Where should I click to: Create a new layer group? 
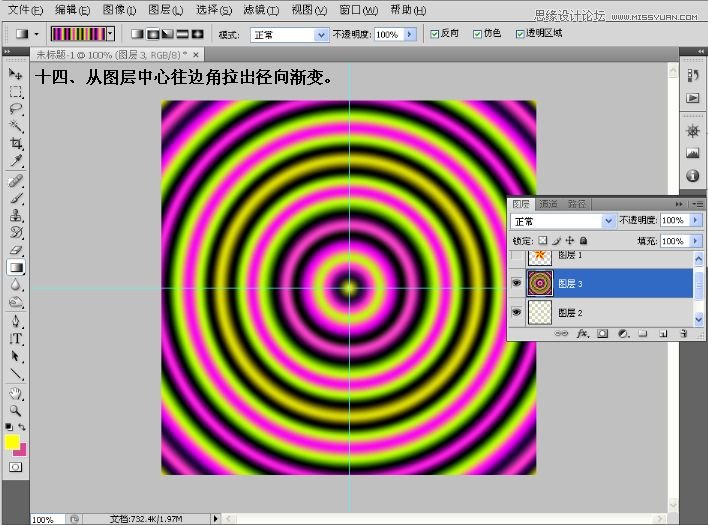pos(643,334)
